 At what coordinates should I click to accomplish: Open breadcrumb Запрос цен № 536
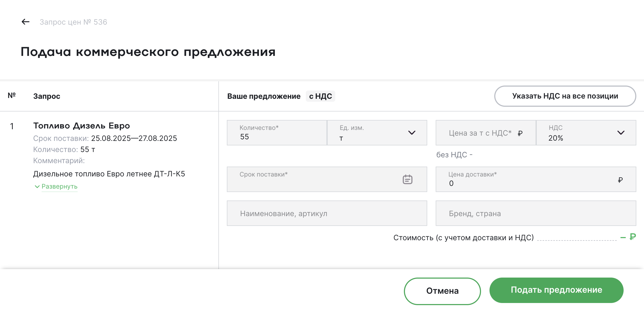click(x=73, y=22)
